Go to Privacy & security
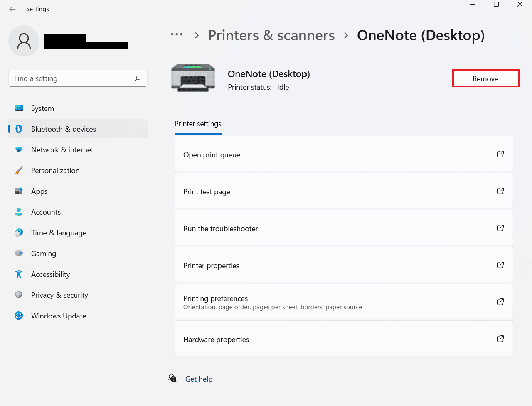This screenshot has height=406, width=532. 78,295
